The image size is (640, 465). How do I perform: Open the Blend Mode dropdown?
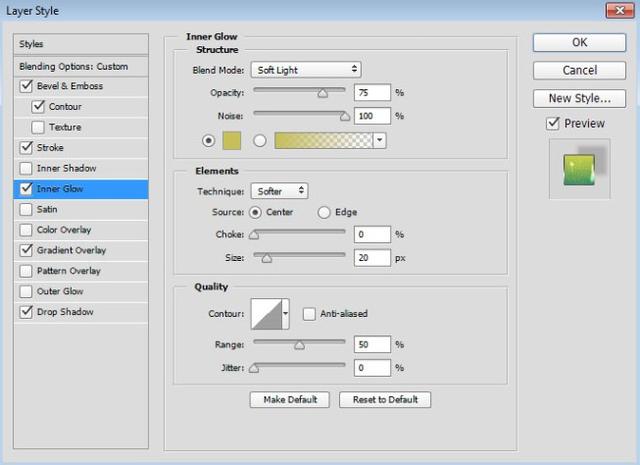[x=306, y=70]
